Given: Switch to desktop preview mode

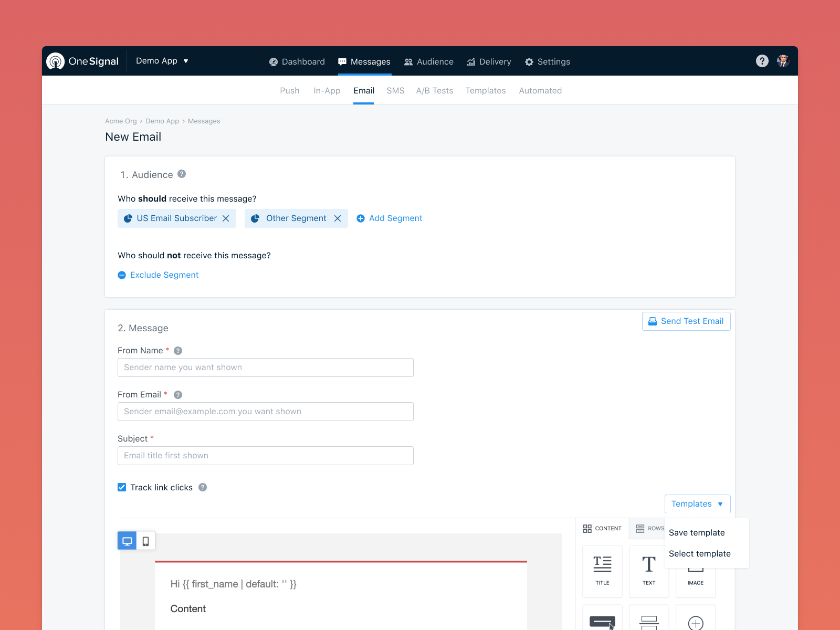Looking at the screenshot, I should coord(127,540).
